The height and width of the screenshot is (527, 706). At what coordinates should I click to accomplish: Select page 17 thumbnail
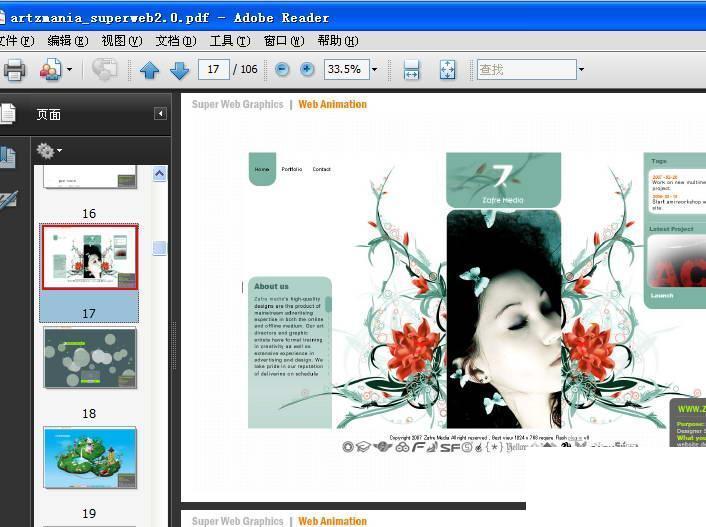coord(89,257)
